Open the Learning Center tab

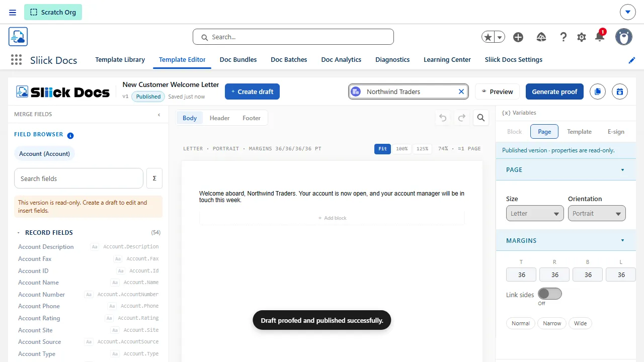(447, 60)
